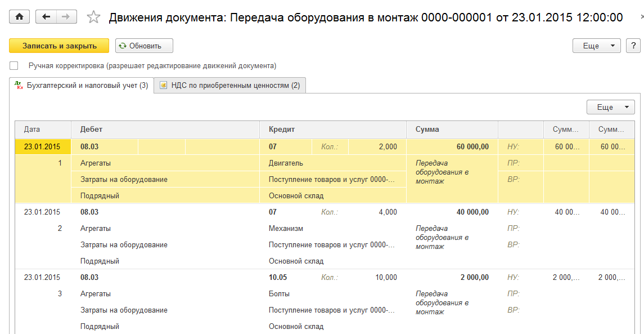This screenshot has width=644, height=334.
Task: Expand the table's Еще dropdown
Action: point(610,107)
